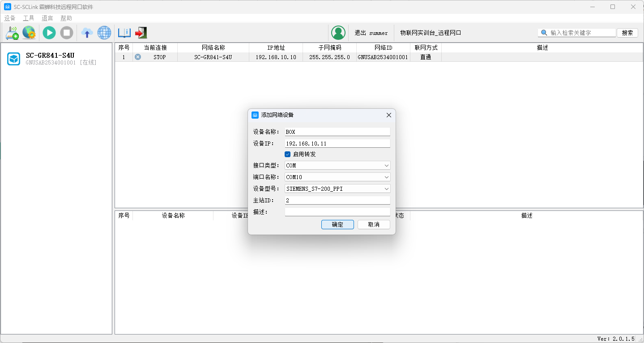Click the blue globe web icon

[x=104, y=33]
